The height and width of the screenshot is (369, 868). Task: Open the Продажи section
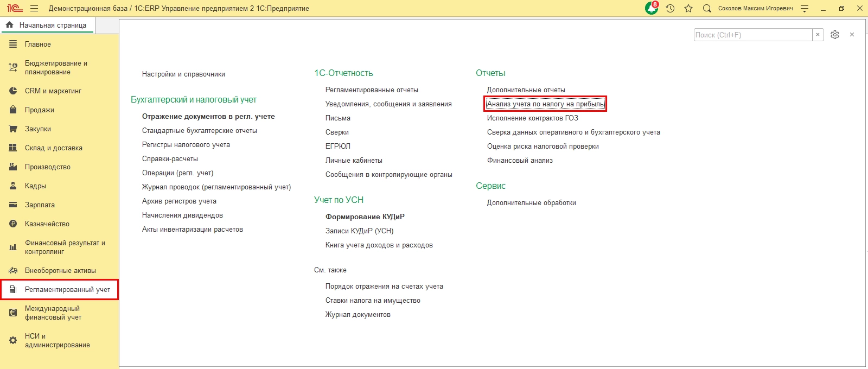(x=40, y=110)
